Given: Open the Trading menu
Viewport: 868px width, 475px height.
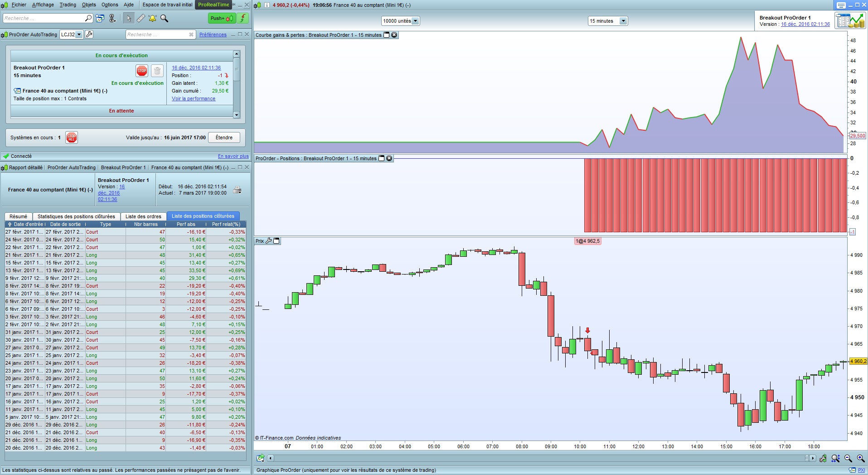Looking at the screenshot, I should [68, 5].
